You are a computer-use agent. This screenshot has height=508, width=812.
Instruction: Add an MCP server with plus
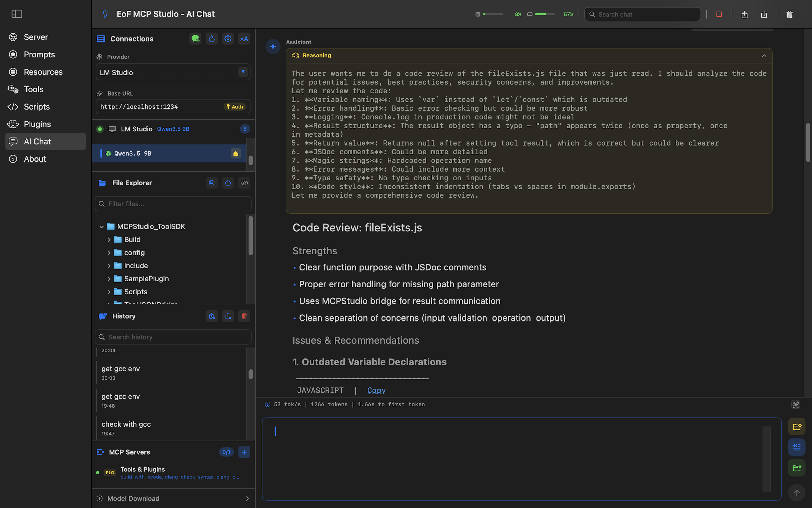pyautogui.click(x=244, y=452)
